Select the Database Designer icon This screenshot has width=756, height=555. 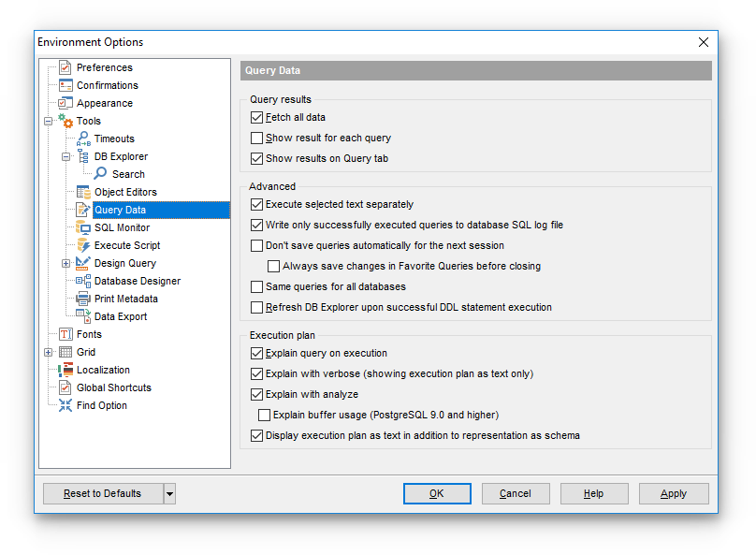pyautogui.click(x=83, y=281)
